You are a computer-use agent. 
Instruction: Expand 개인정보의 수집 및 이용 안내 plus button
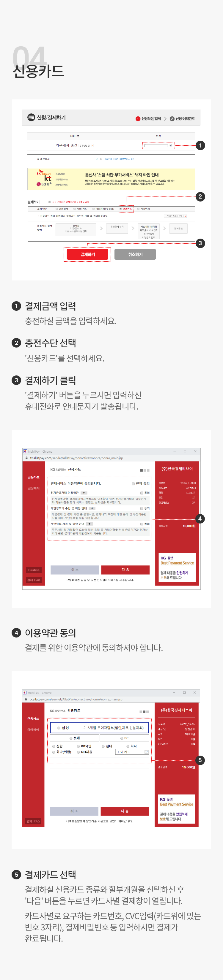click(92, 508)
